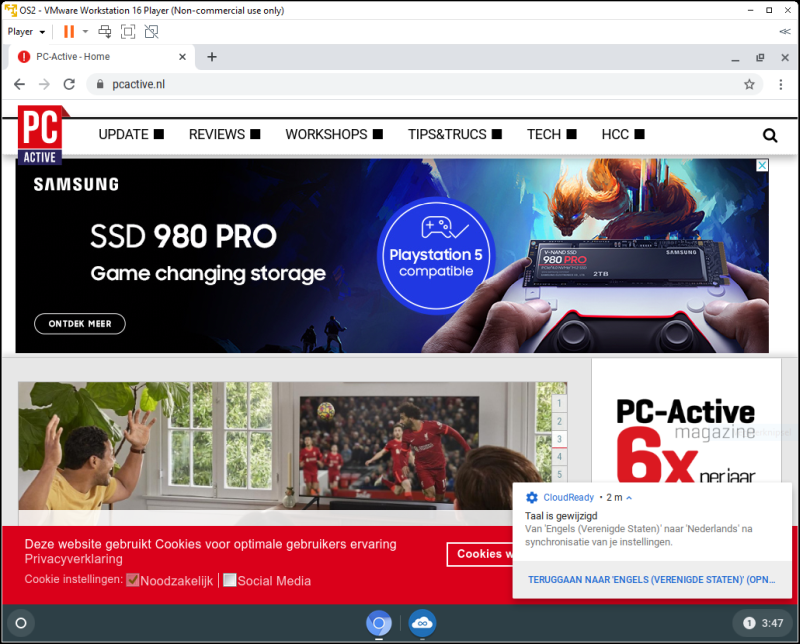Restore down the Chromium browser window
800x644 pixels.
click(x=760, y=58)
